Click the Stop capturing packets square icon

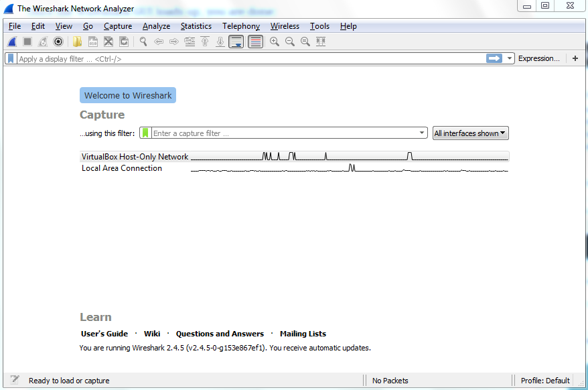tap(27, 42)
